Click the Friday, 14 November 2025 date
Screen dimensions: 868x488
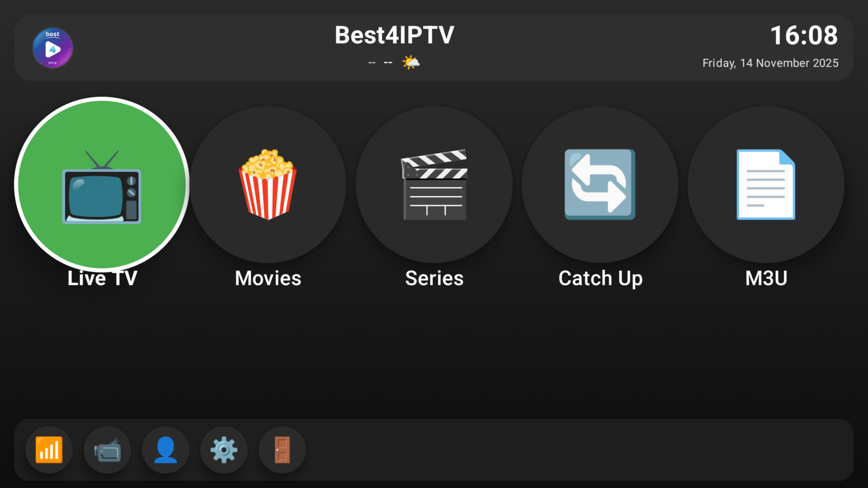(x=770, y=63)
